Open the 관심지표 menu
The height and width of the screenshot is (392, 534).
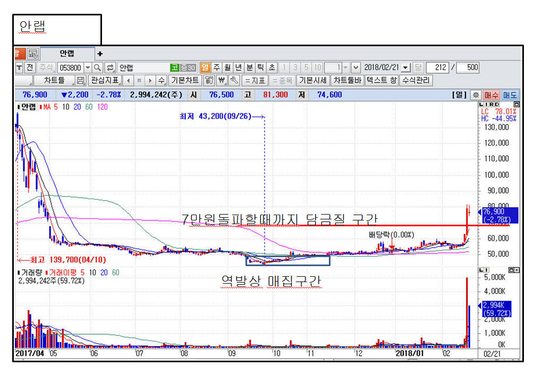click(105, 81)
